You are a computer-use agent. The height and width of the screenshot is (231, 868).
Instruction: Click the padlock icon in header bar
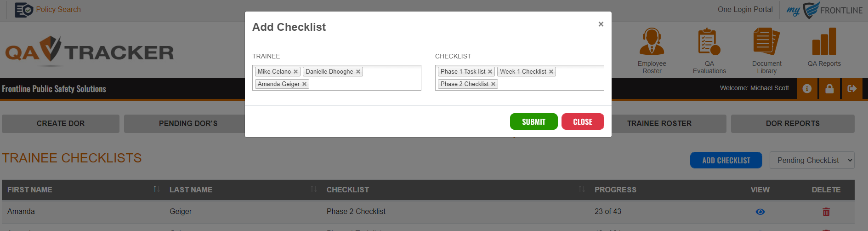click(x=829, y=89)
